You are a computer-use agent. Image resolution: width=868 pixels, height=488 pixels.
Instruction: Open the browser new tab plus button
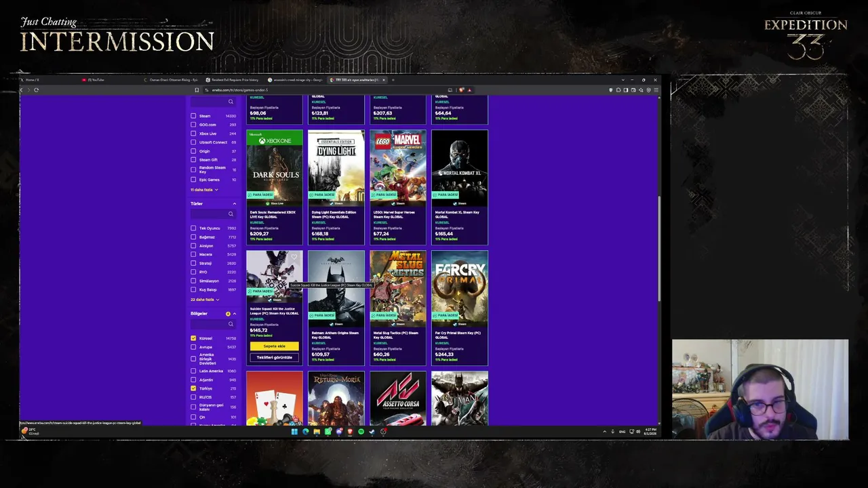pos(393,80)
